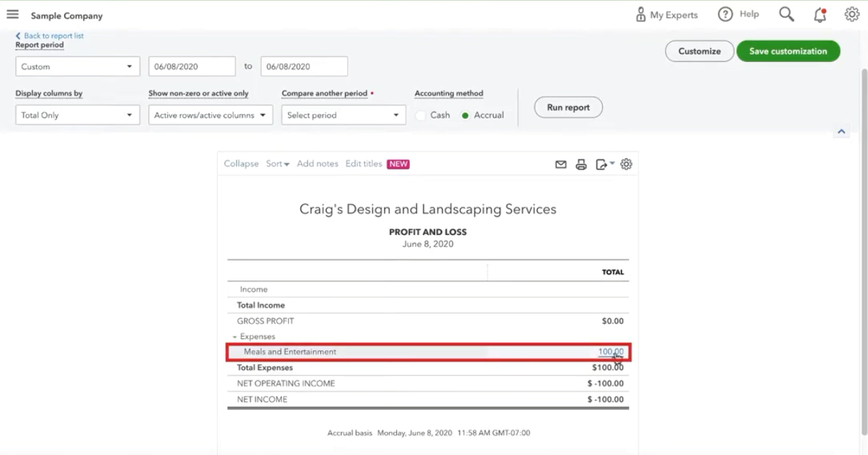Email the report using envelope icon

(x=561, y=164)
